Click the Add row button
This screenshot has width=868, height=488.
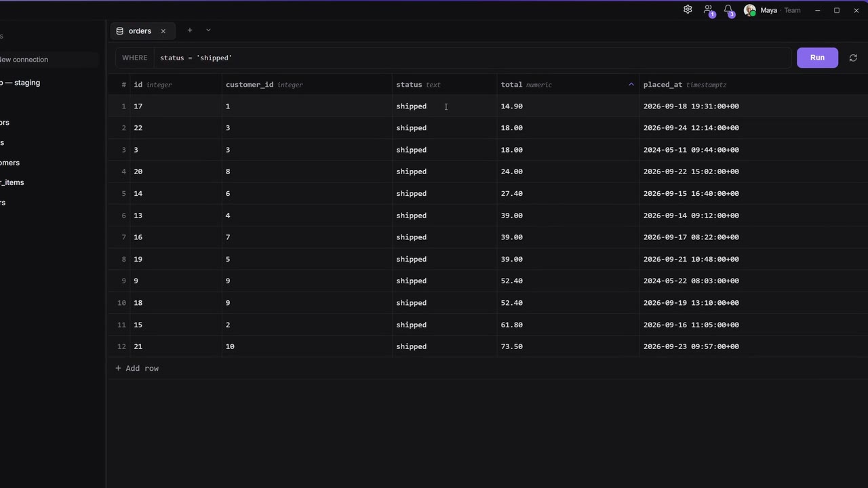pyautogui.click(x=137, y=368)
